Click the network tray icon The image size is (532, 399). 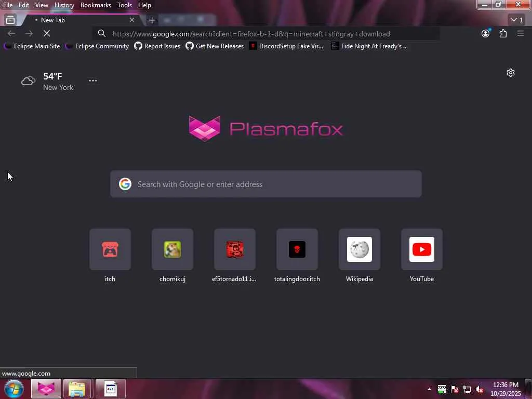coord(467,389)
